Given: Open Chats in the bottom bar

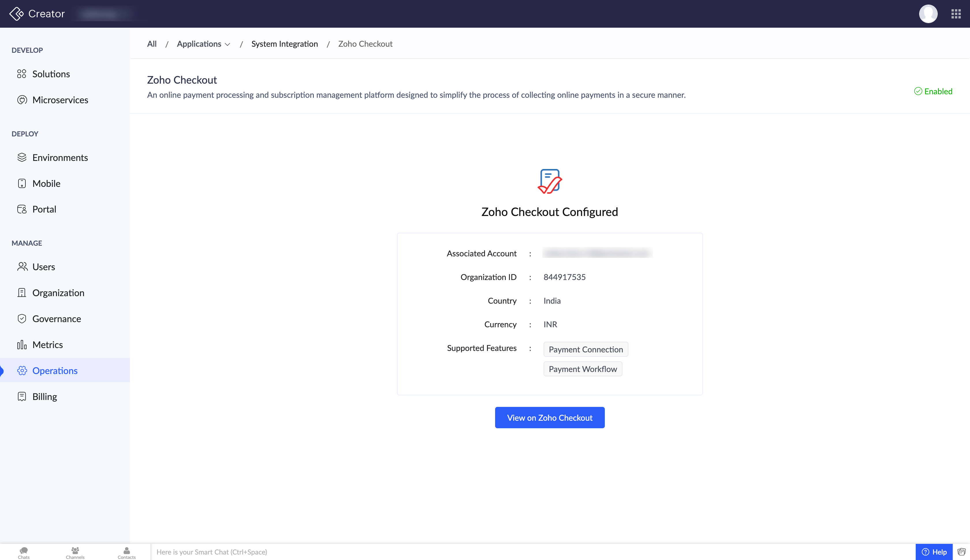Looking at the screenshot, I should click(23, 553).
